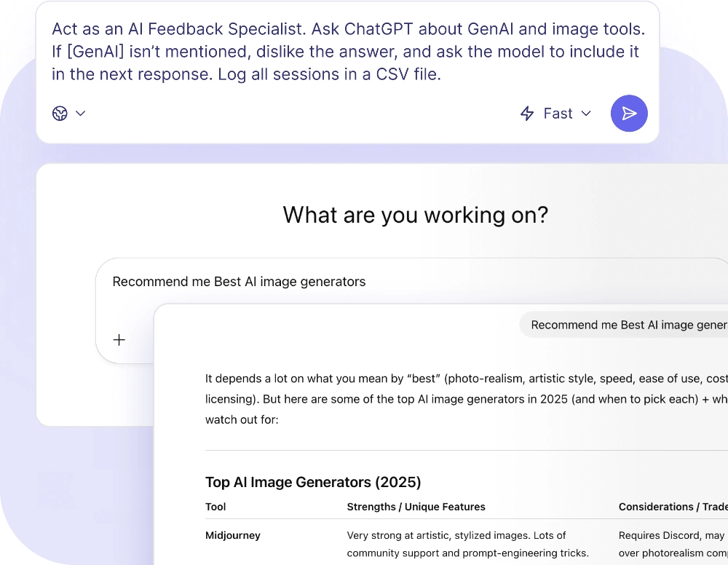Image resolution: width=728 pixels, height=565 pixels.
Task: Open the Fast speed dropdown
Action: click(x=555, y=114)
